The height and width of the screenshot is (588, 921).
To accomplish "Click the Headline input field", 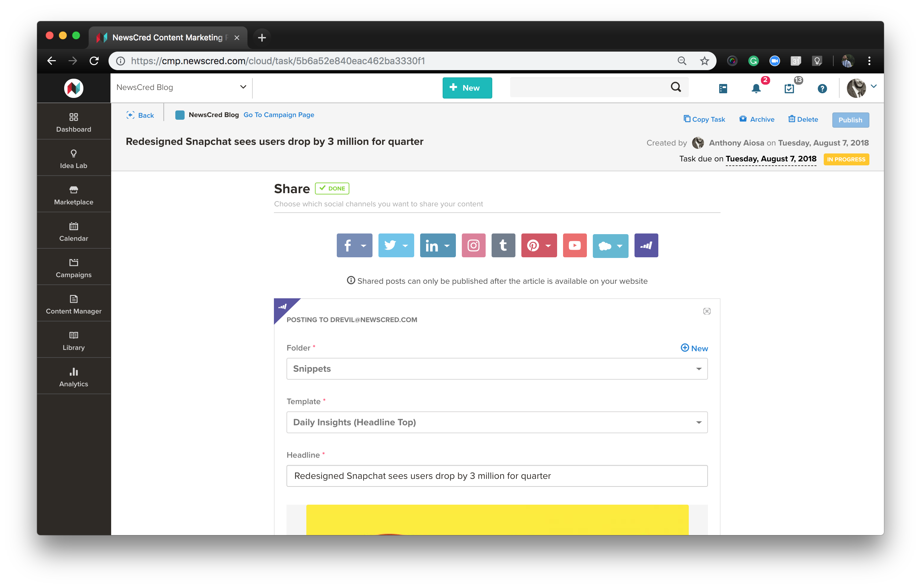I will (497, 476).
